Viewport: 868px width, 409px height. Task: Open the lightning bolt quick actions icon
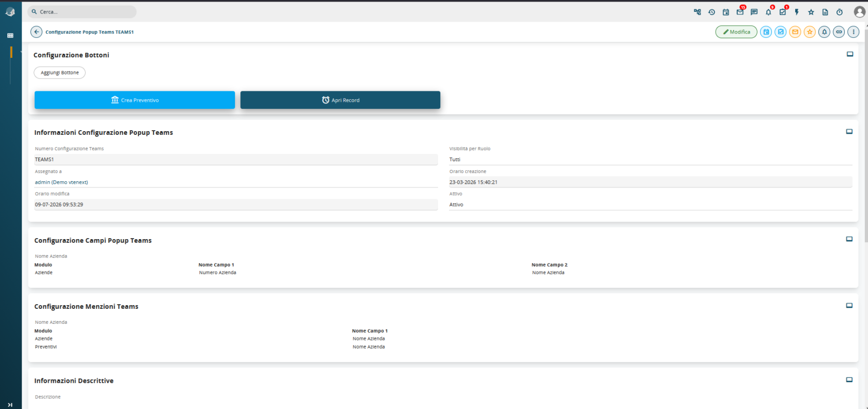point(797,12)
